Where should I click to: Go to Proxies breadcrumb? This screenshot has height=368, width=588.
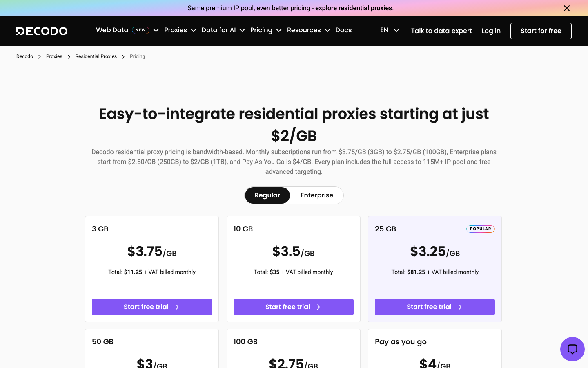[x=54, y=56]
